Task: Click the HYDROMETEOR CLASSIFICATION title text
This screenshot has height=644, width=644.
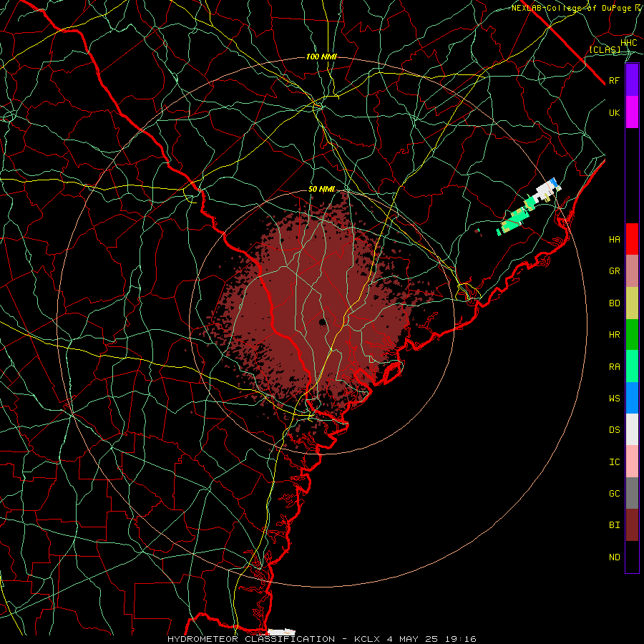Action: pyautogui.click(x=251, y=639)
